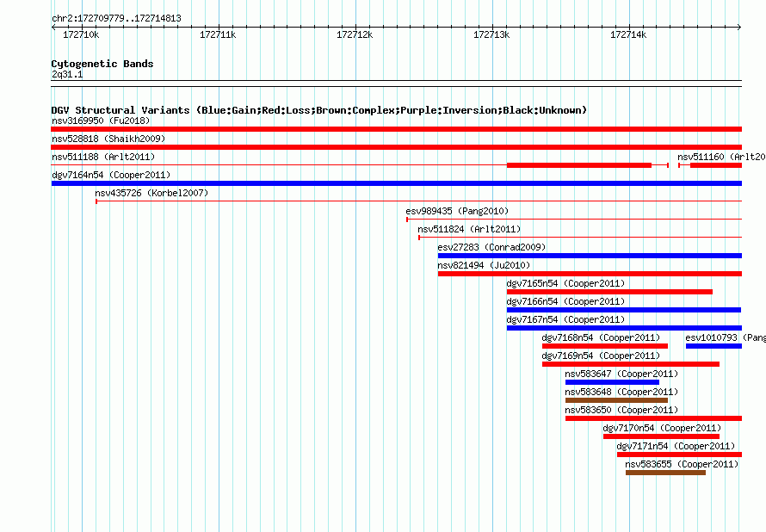Click the 172712k ruler mark

coord(355,34)
